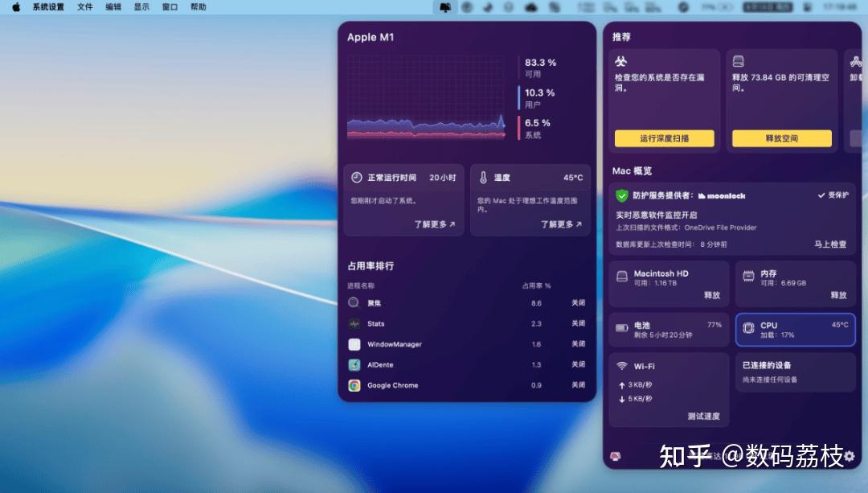Image resolution: width=868 pixels, height=493 pixels.
Task: Click the Google Chrome process icon
Action: (354, 385)
